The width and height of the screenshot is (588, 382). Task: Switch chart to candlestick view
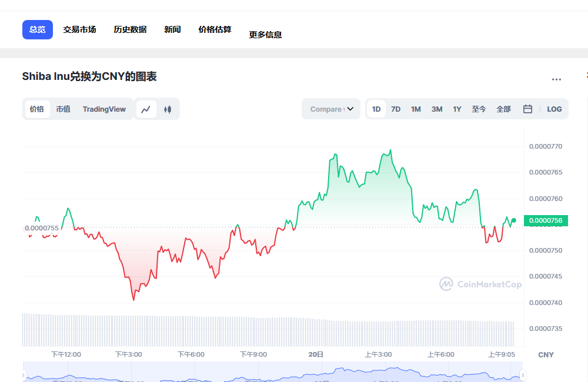pos(168,109)
